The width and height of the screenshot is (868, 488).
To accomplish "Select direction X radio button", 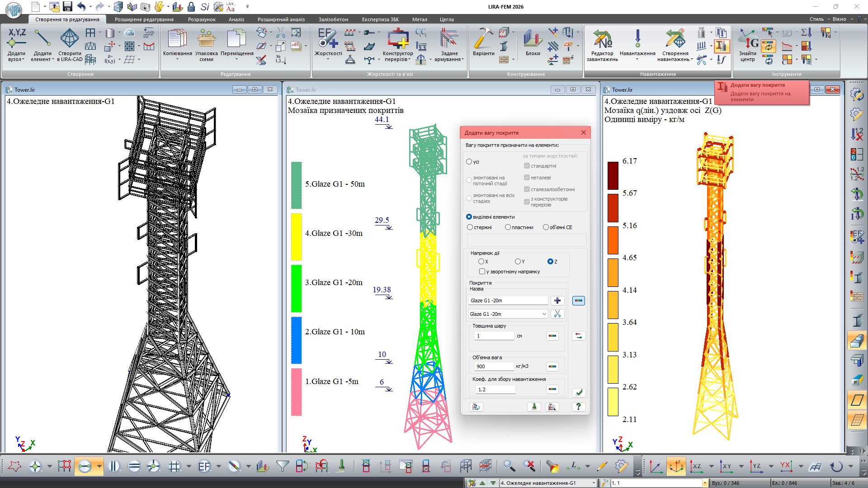I will coord(481,262).
